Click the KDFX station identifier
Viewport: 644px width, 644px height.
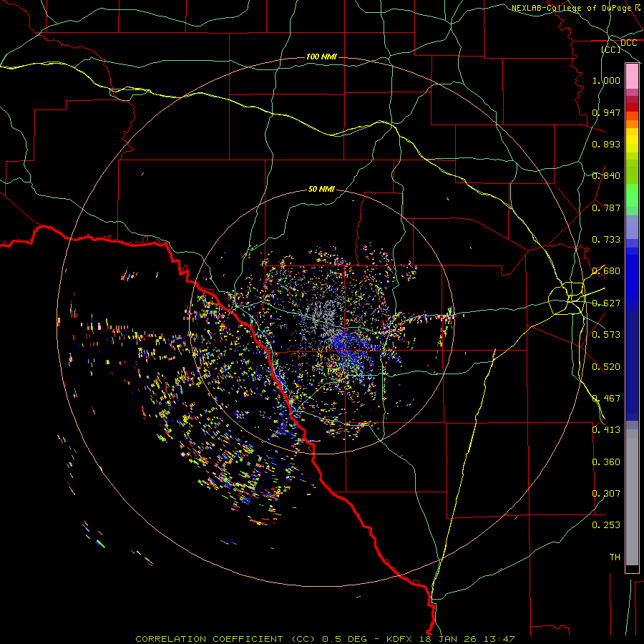401,639
